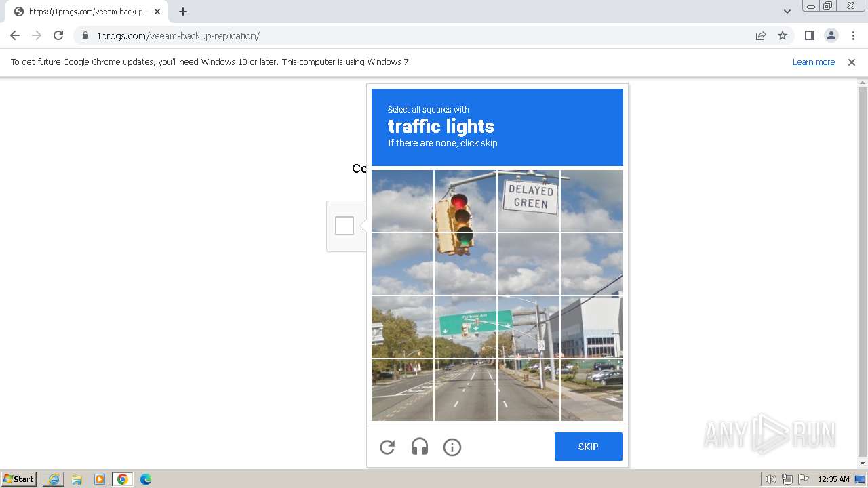
Task: Click the address bar URL
Action: click(x=178, y=35)
